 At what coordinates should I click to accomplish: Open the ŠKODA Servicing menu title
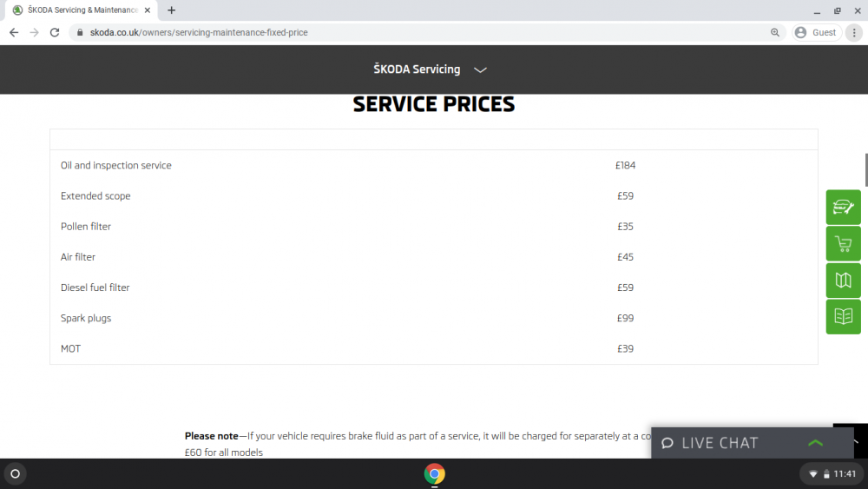pos(417,69)
